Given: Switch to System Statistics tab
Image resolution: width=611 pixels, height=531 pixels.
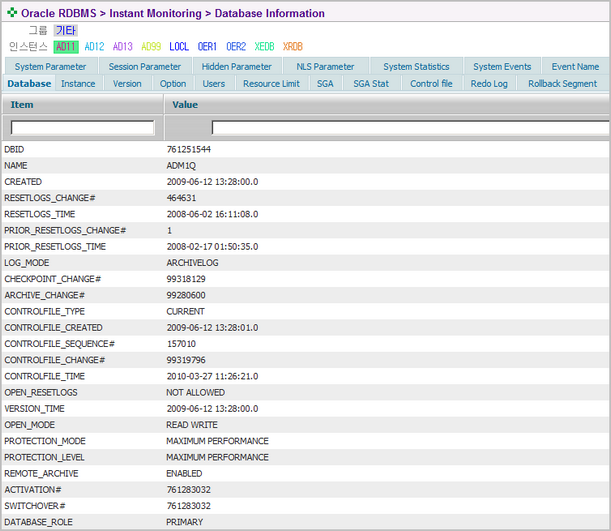Looking at the screenshot, I should pyautogui.click(x=416, y=67).
